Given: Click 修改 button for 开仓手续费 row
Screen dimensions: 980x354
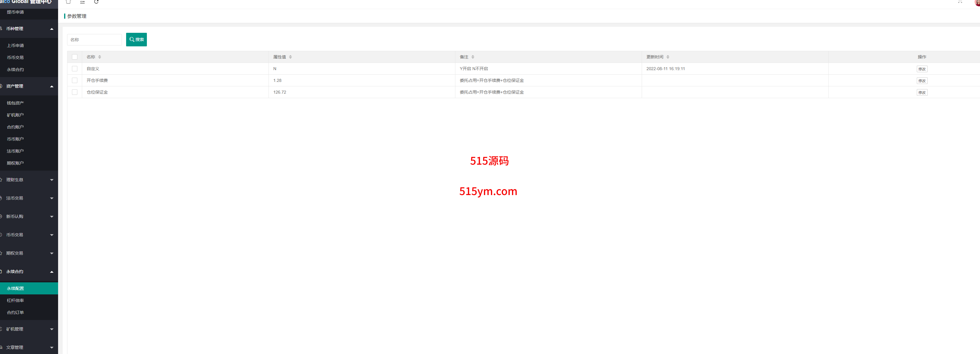Looking at the screenshot, I should click(x=922, y=81).
